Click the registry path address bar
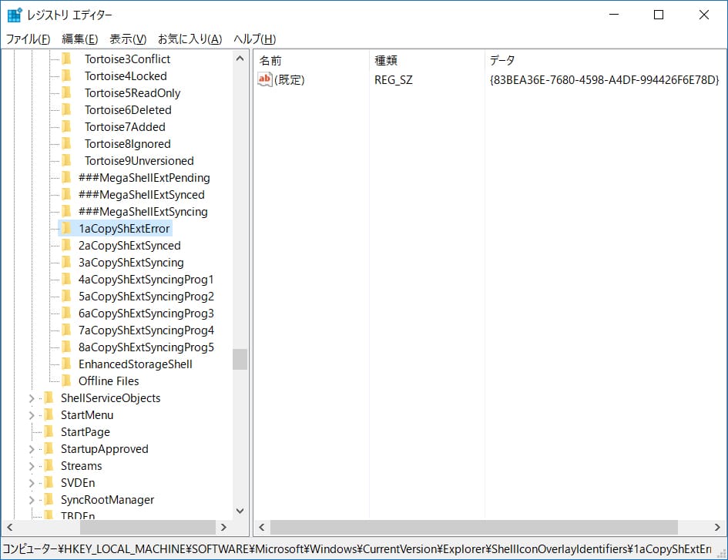728x560 pixels. [x=357, y=549]
